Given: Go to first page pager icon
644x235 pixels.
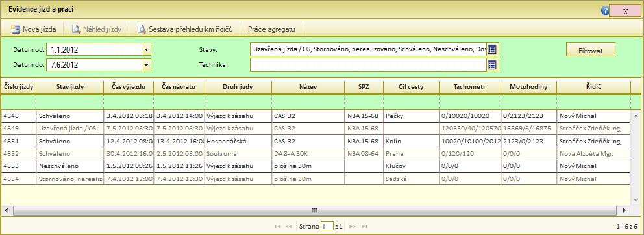Looking at the screenshot, I should (278, 227).
